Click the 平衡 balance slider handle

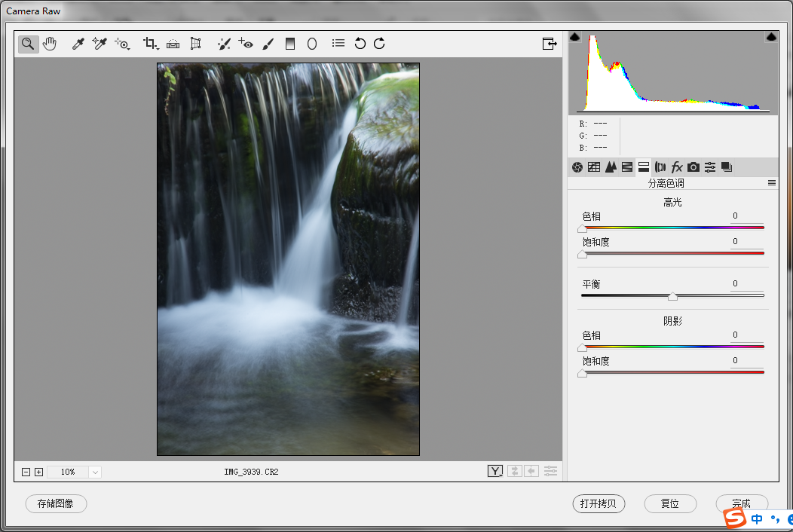click(x=672, y=296)
